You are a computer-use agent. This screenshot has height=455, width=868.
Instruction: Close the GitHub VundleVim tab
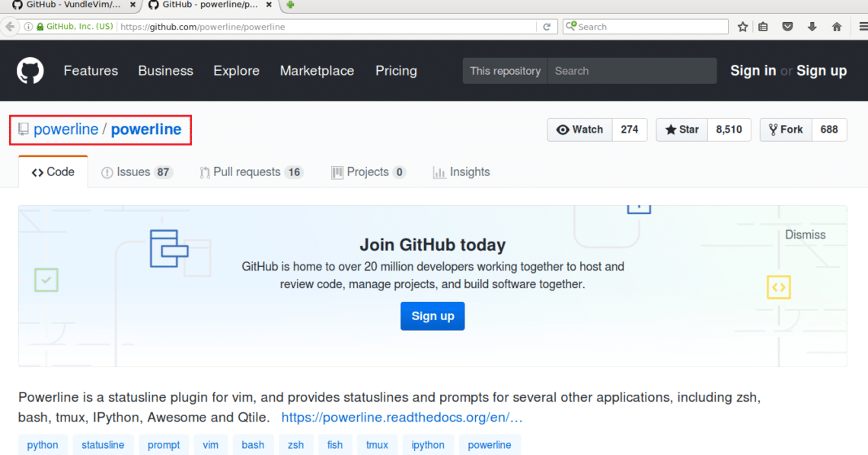132,5
